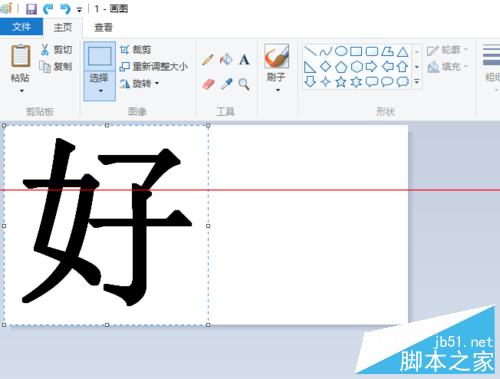The width and height of the screenshot is (500, 379).
Task: Select the Left arrow shape
Action: click(x=387, y=67)
